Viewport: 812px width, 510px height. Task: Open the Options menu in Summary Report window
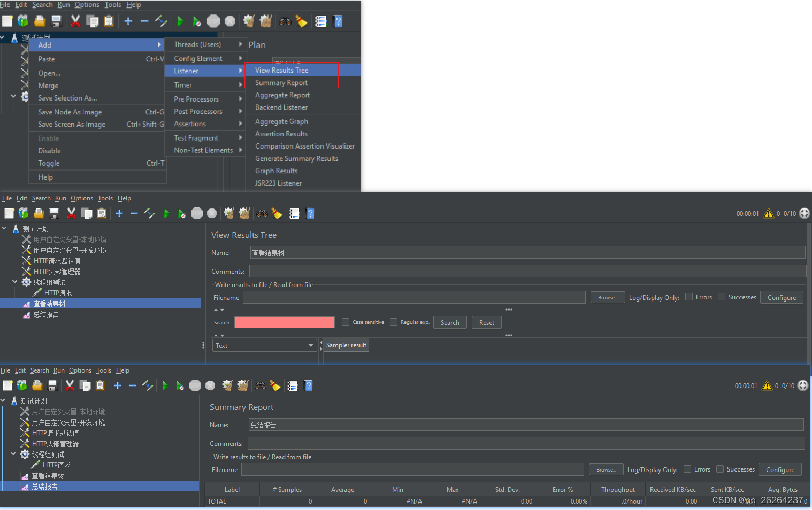[x=80, y=370]
